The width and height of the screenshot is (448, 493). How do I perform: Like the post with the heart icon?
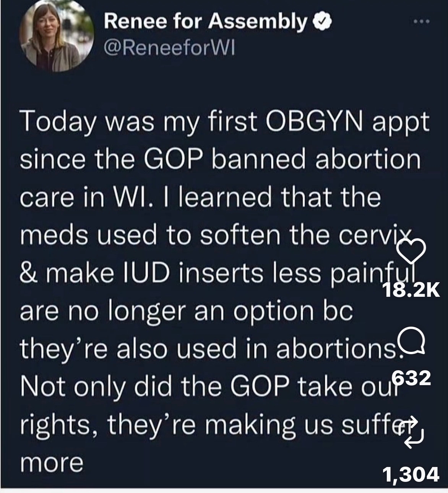click(411, 251)
